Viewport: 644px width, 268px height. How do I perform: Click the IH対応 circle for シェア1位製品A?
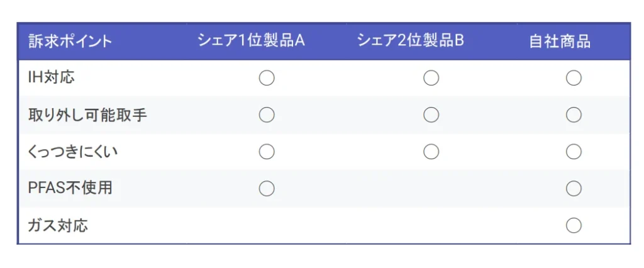267,78
